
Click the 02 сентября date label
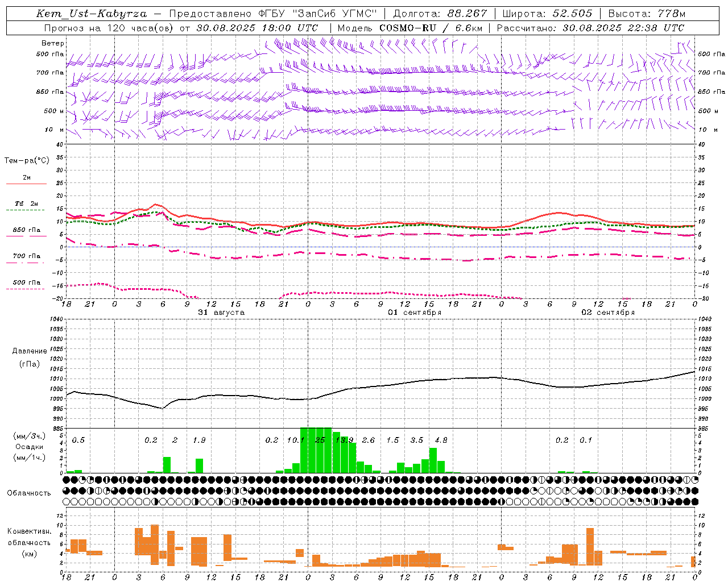click(607, 313)
